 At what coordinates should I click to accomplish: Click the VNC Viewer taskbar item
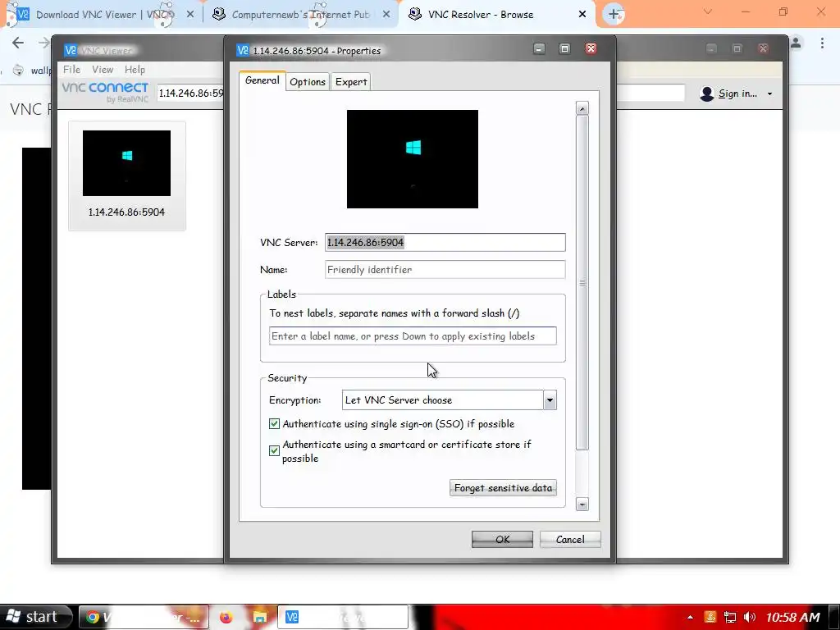(x=343, y=617)
